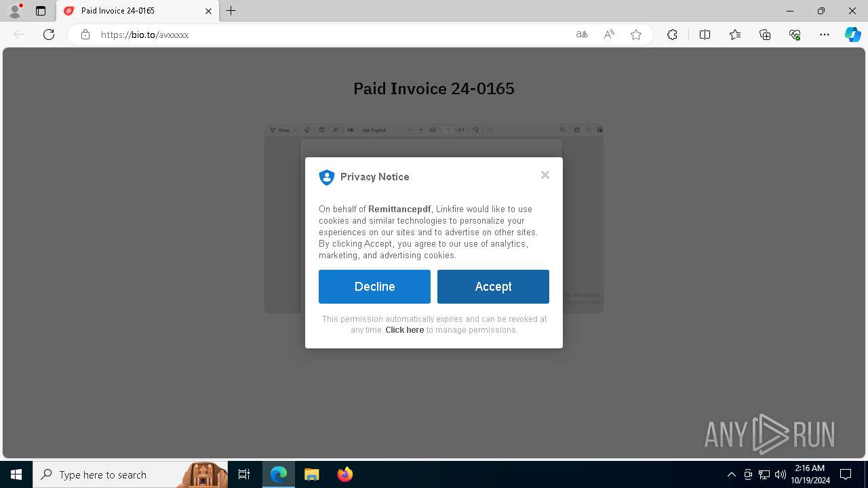Click the Accept cookies button
The height and width of the screenshot is (488, 868).
pos(493,287)
